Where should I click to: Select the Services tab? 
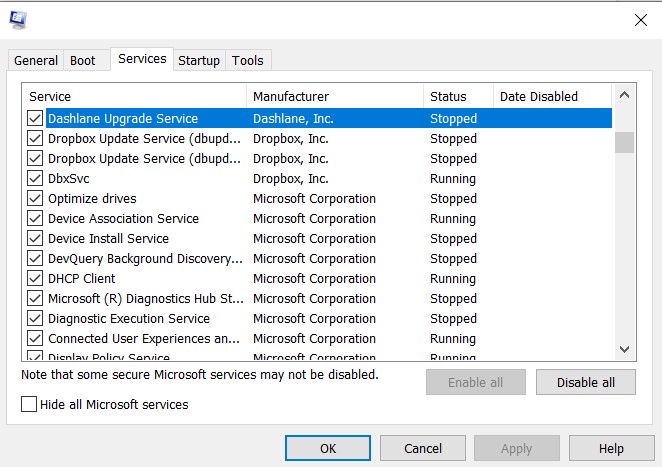(x=142, y=59)
